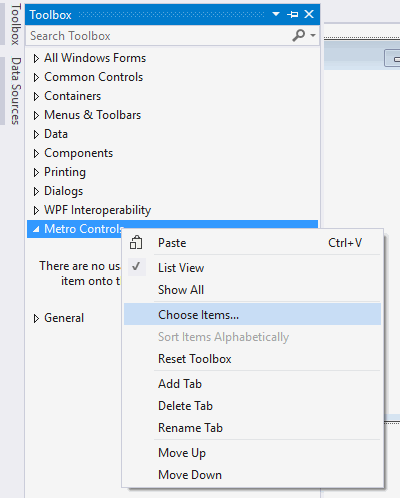Expand the Printing group
The image size is (400, 498).
click(x=36, y=172)
